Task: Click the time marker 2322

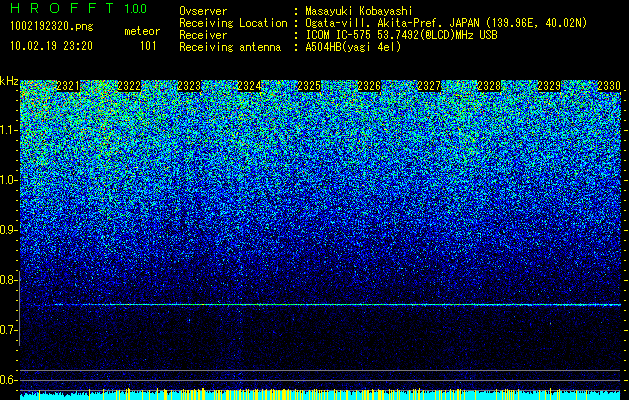Action: point(129,86)
